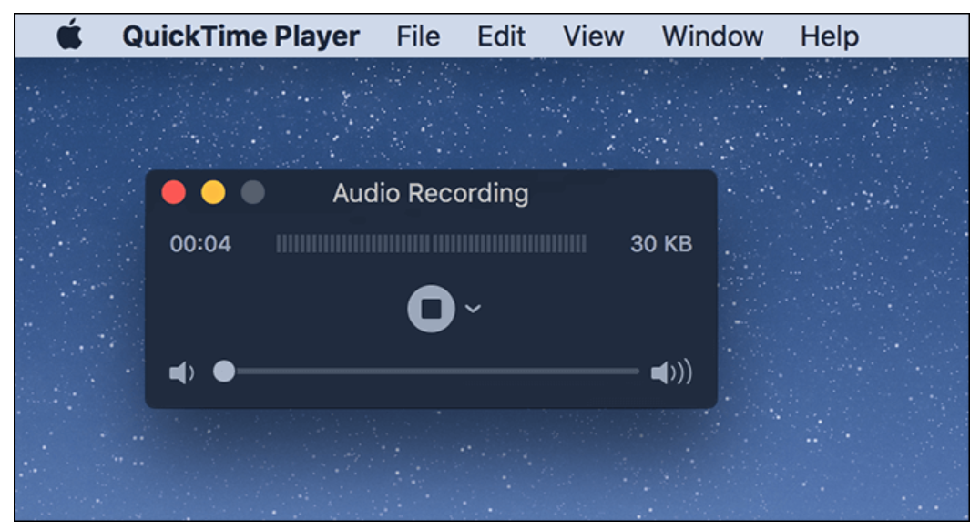Expand recording options chevron beside stop button
The height and width of the screenshot is (530, 980).
(x=473, y=308)
